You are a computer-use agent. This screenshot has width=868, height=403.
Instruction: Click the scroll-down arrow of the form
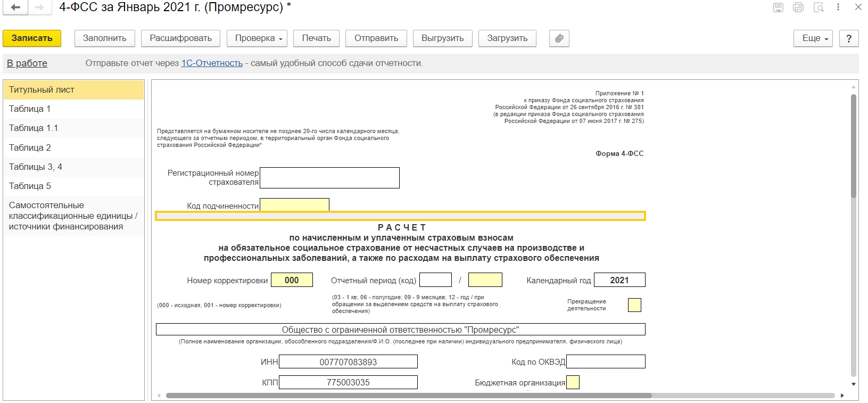click(x=854, y=384)
